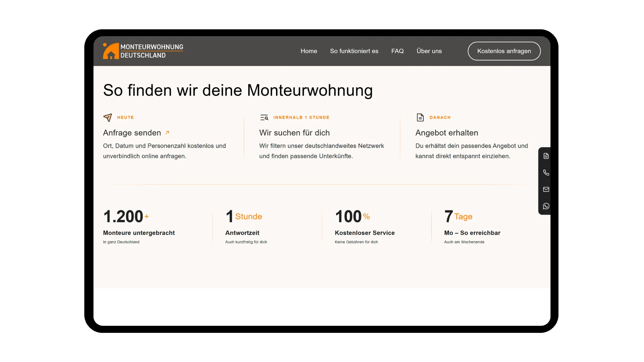The image size is (644, 362).
Task: Click the Auch am Wochenende caption
Action: point(464,242)
